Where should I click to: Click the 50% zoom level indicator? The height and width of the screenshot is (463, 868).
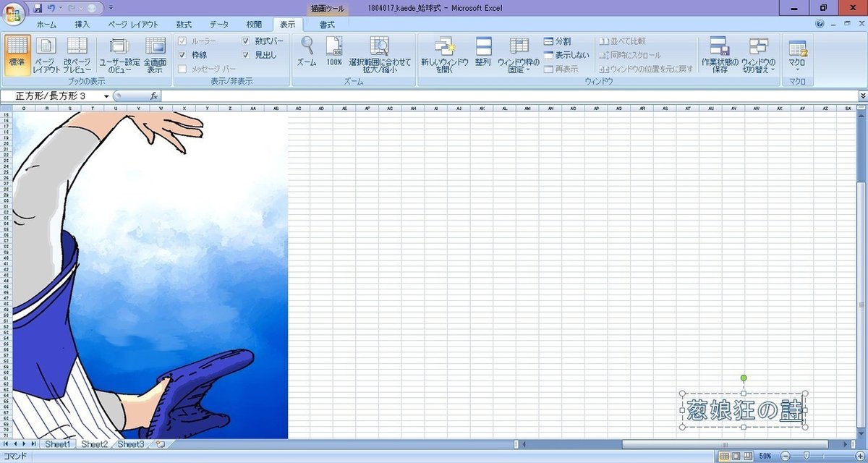click(765, 456)
